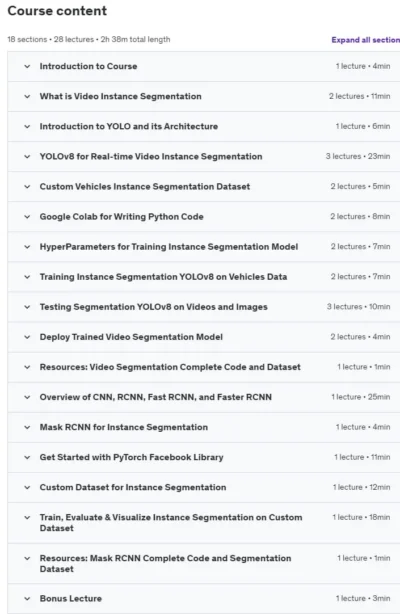Expand Resources: Mask RCNN Complete Code section
The width and height of the screenshot is (400, 614).
[x=204, y=563]
